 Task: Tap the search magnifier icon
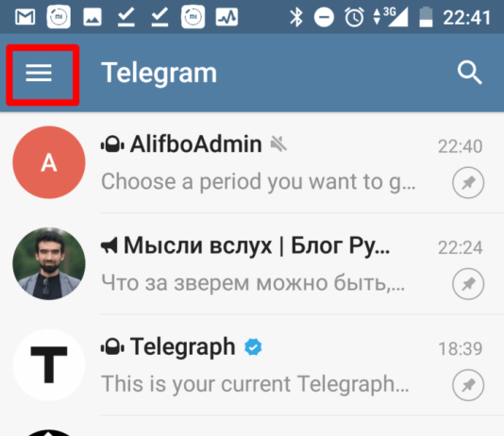pos(470,73)
